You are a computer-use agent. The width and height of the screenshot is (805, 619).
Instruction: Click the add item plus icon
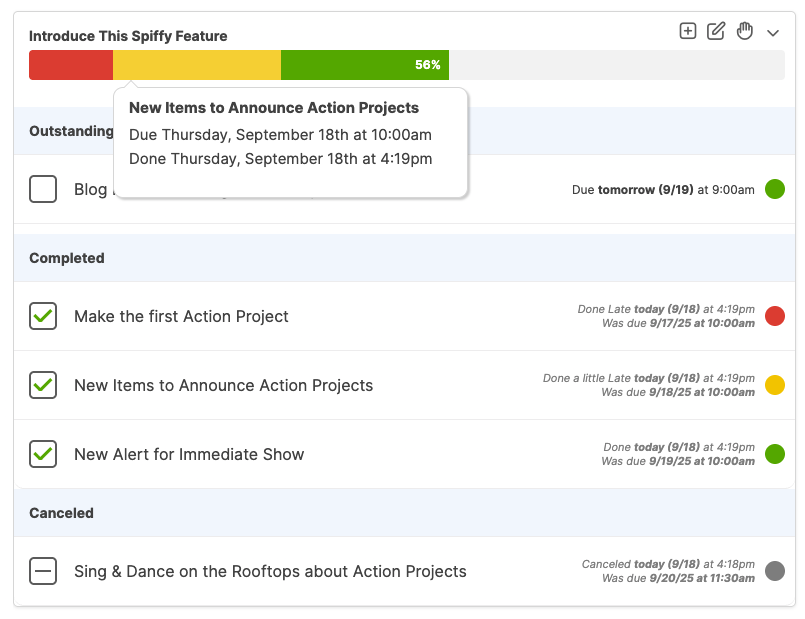688,31
